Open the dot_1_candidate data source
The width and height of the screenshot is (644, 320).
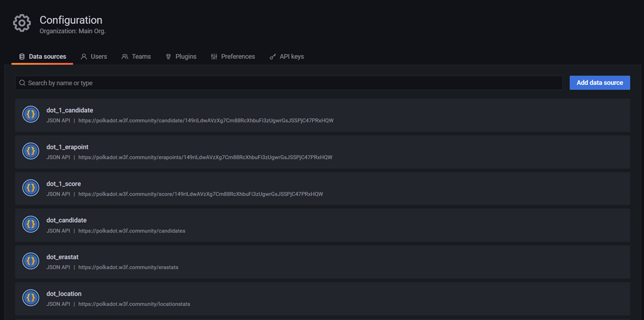pos(70,110)
